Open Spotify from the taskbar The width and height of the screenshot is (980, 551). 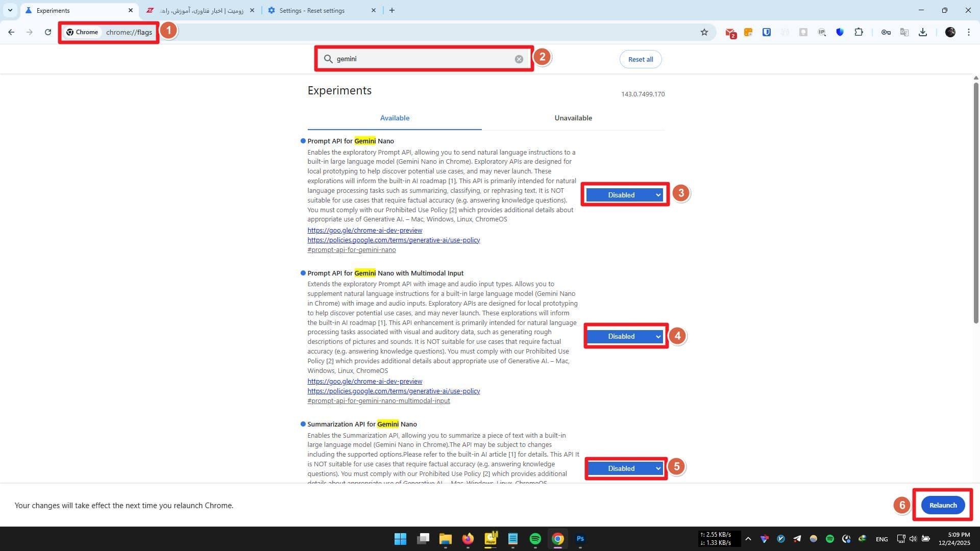point(535,539)
